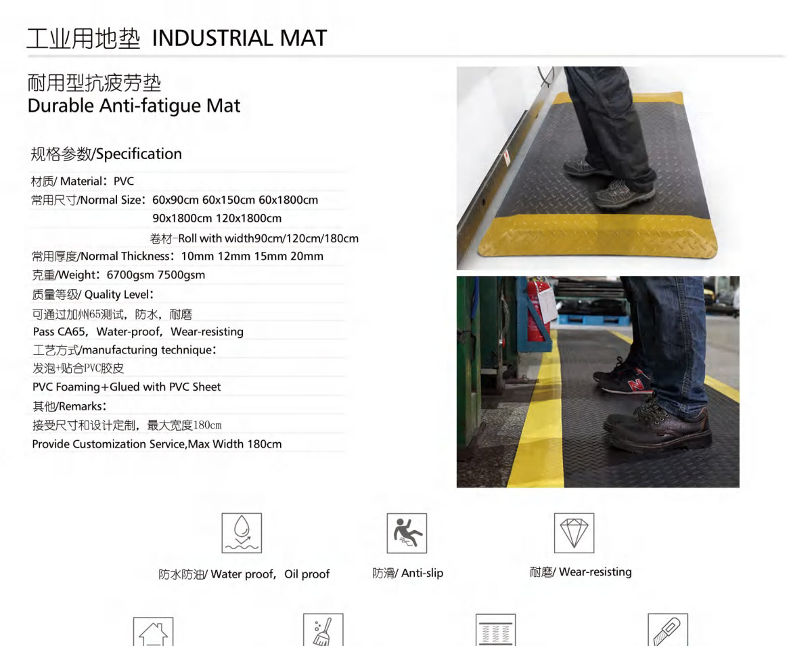This screenshot has width=812, height=646.
Task: Click the 'Material: PVC' line
Action: (83, 181)
